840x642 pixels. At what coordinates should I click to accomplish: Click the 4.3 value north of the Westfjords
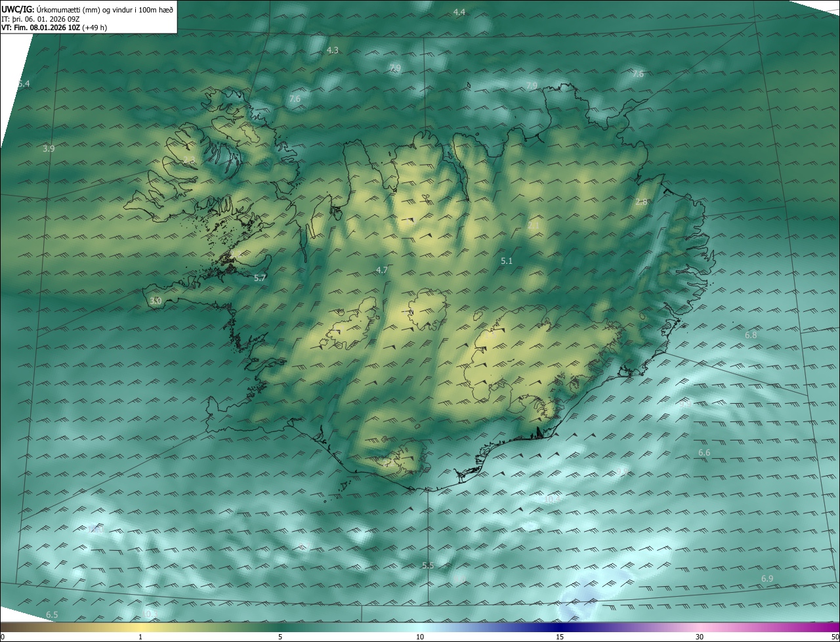click(x=333, y=51)
